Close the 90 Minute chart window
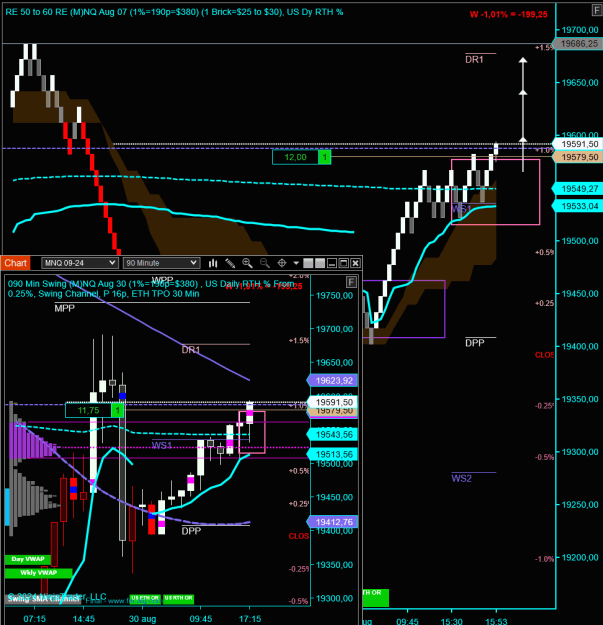Image resolution: width=603 pixels, height=625 pixels. (356, 263)
